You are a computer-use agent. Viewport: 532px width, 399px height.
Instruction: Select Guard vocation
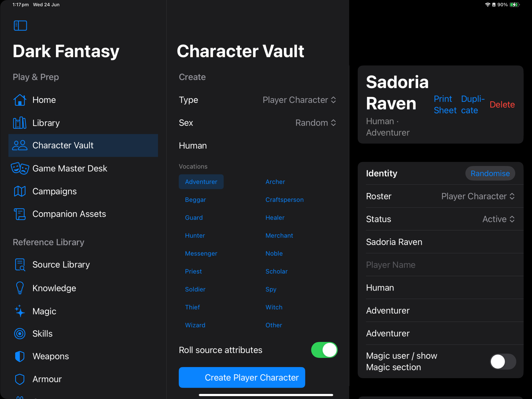pyautogui.click(x=194, y=218)
